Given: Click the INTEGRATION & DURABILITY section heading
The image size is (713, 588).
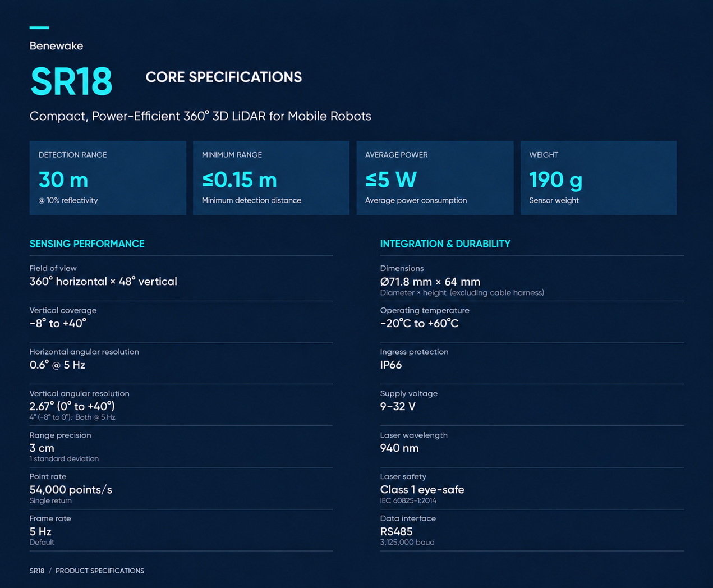Looking at the screenshot, I should click(445, 244).
